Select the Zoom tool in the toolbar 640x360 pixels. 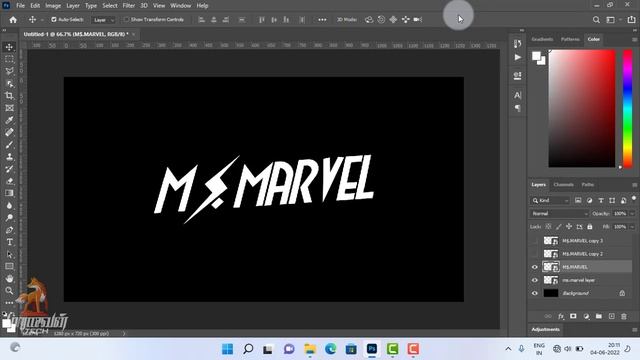point(9,291)
